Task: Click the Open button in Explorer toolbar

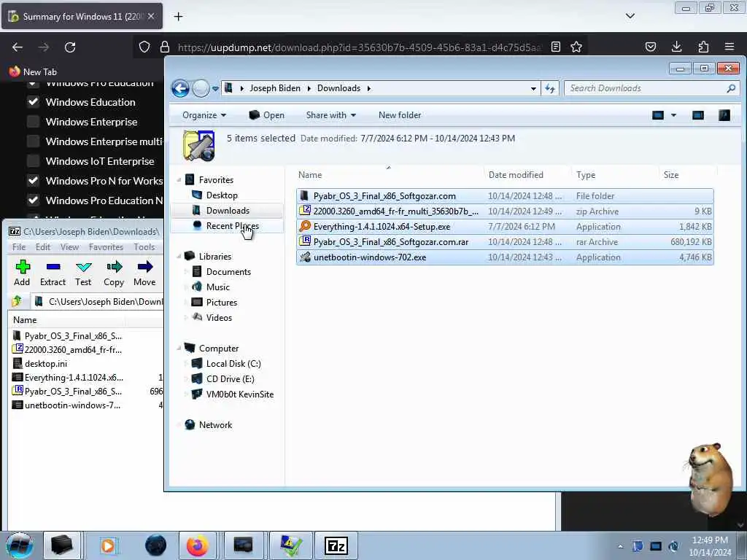Action: [x=266, y=115]
